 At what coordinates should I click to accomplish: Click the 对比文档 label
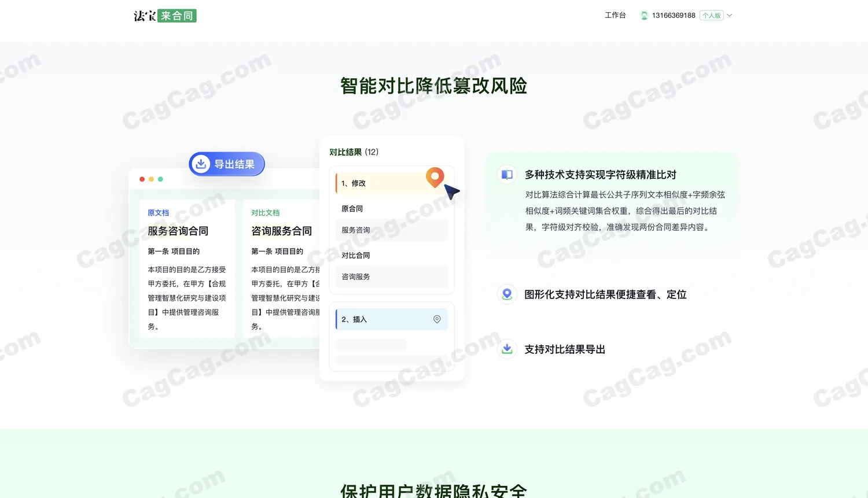265,213
